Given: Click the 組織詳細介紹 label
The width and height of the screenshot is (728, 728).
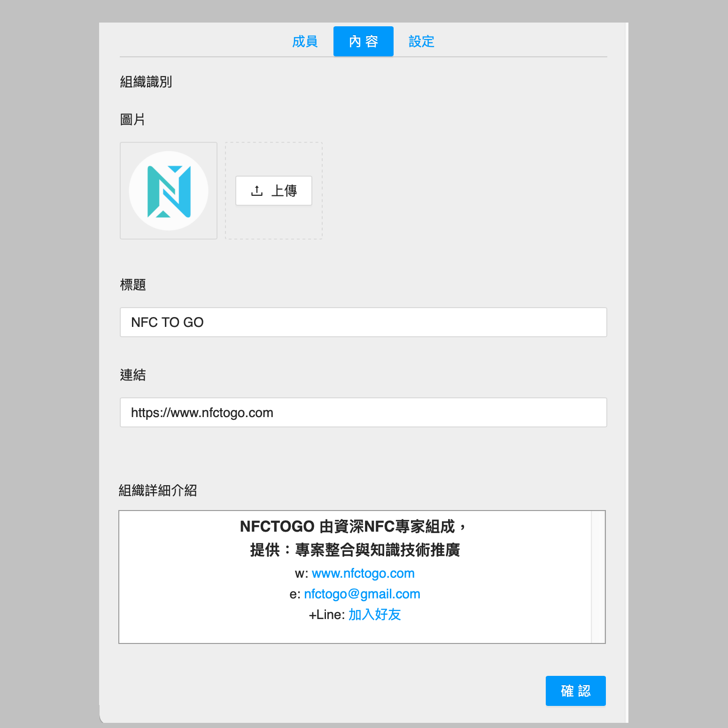Looking at the screenshot, I should point(158,490).
